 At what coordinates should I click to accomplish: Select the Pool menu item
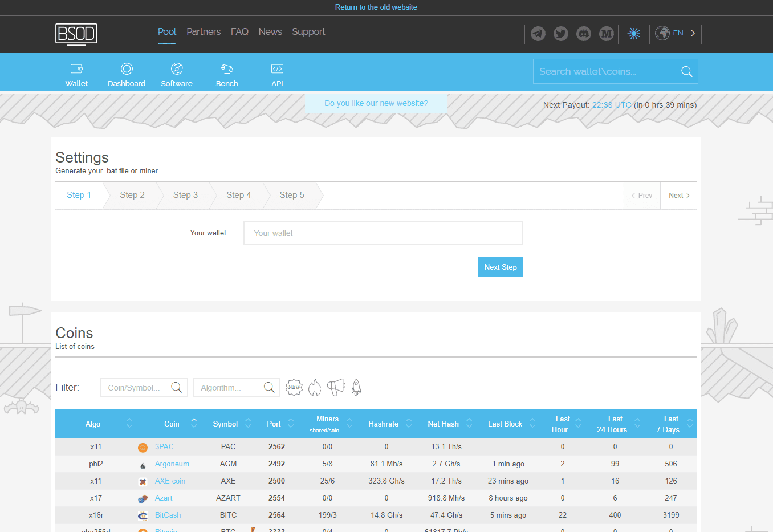tap(167, 32)
